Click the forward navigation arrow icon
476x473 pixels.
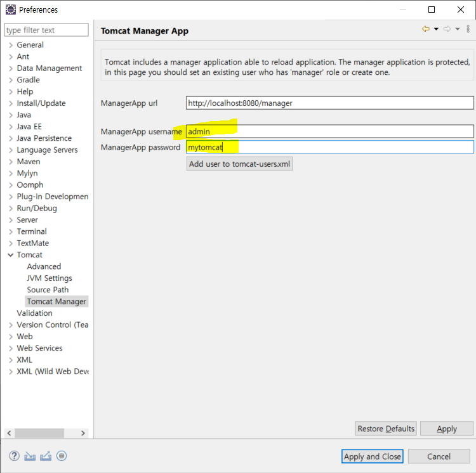[x=447, y=29]
